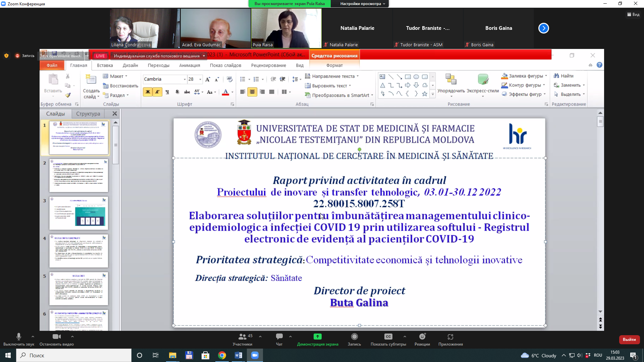Select five-point star shape in gallery
Screen dimensions: 644x362
424,94
